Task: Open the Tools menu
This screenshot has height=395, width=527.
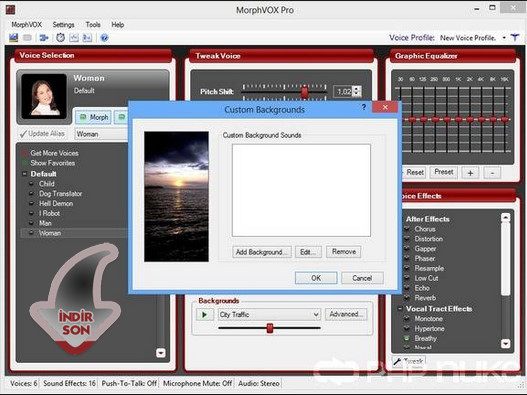Action: (93, 25)
